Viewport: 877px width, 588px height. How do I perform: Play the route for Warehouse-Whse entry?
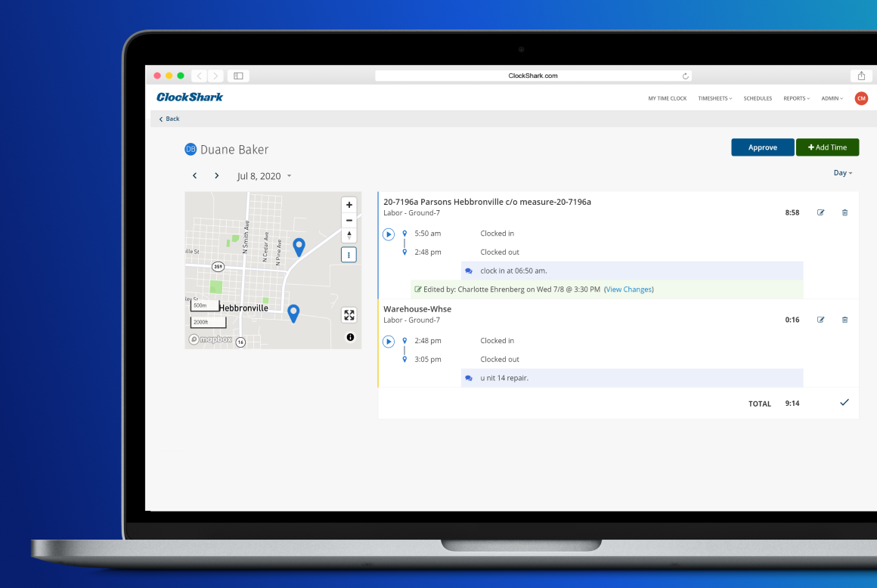389,342
